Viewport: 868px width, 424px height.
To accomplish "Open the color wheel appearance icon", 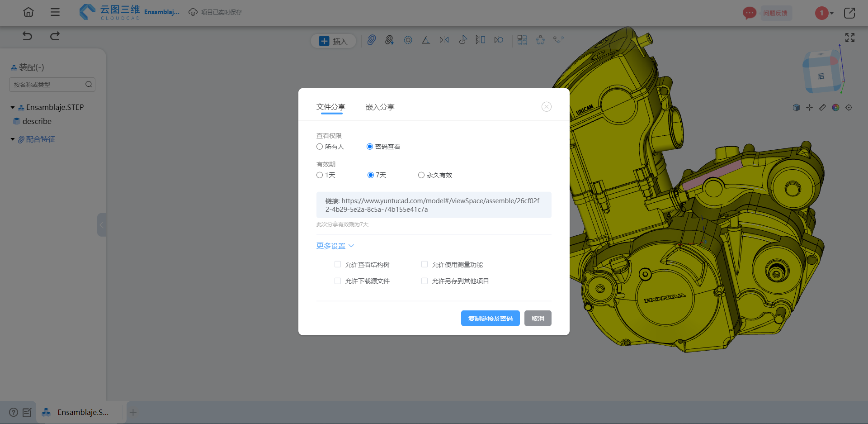I will coord(835,108).
